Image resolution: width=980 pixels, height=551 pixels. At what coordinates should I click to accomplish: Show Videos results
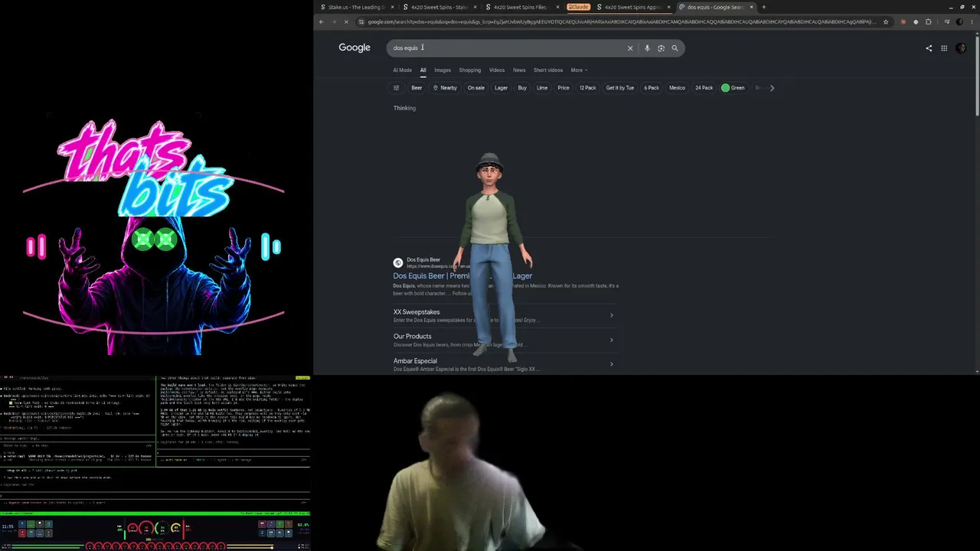pos(497,70)
